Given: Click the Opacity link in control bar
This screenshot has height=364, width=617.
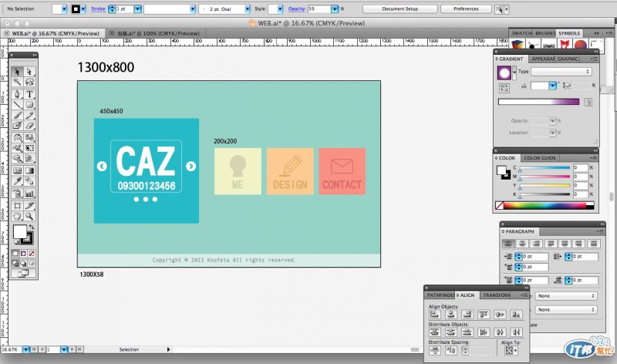Looking at the screenshot, I should pos(297,8).
